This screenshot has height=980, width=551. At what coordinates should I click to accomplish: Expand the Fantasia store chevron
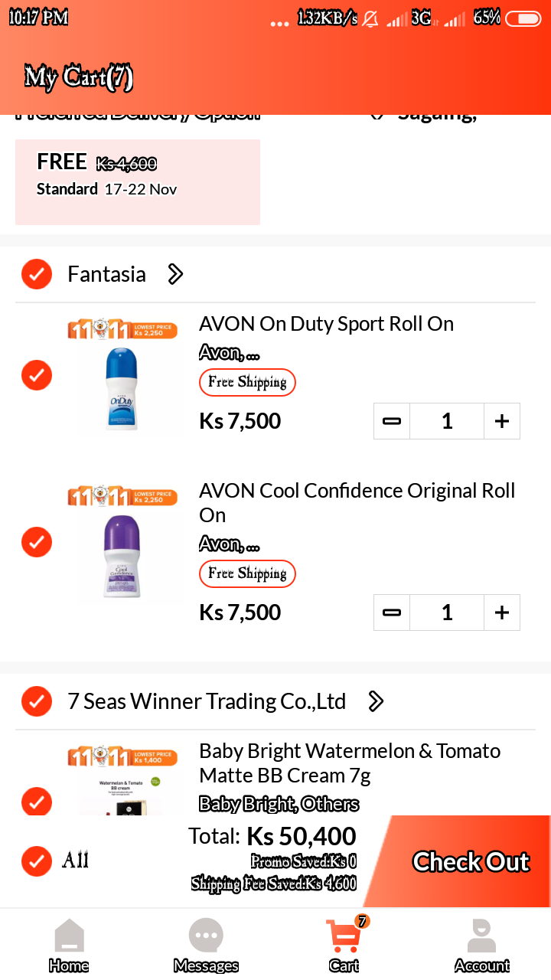coord(175,274)
